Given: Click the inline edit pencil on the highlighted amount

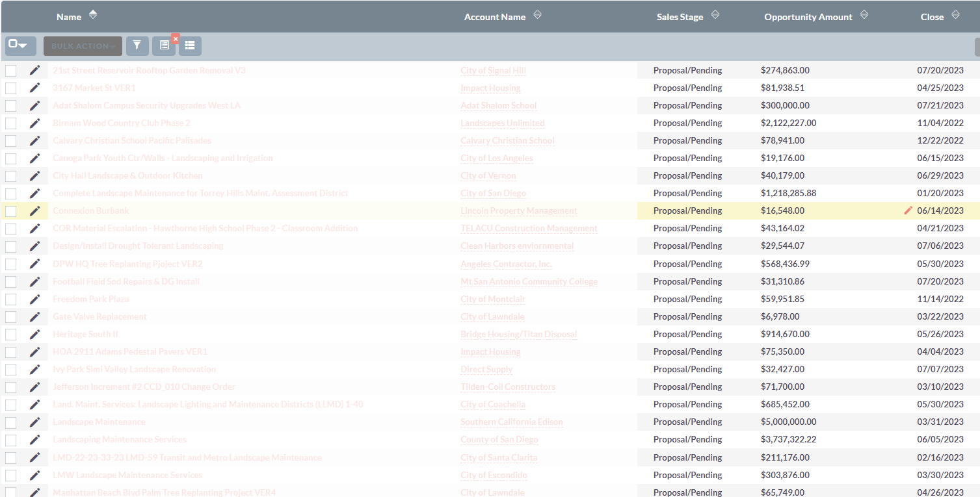Looking at the screenshot, I should (908, 210).
